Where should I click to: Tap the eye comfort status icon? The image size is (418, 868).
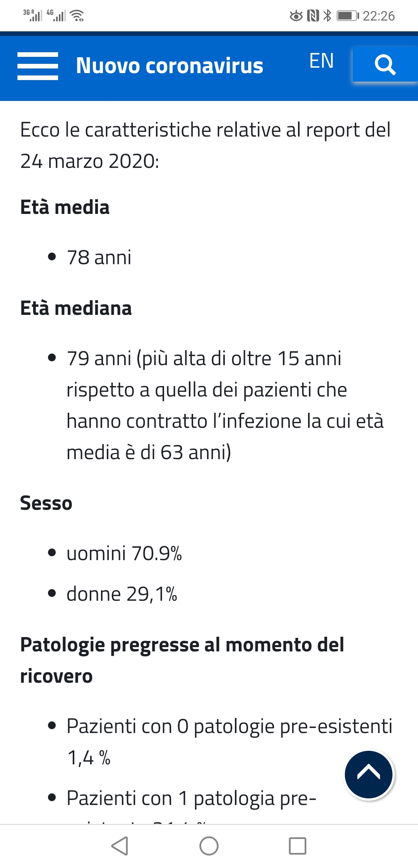(296, 16)
